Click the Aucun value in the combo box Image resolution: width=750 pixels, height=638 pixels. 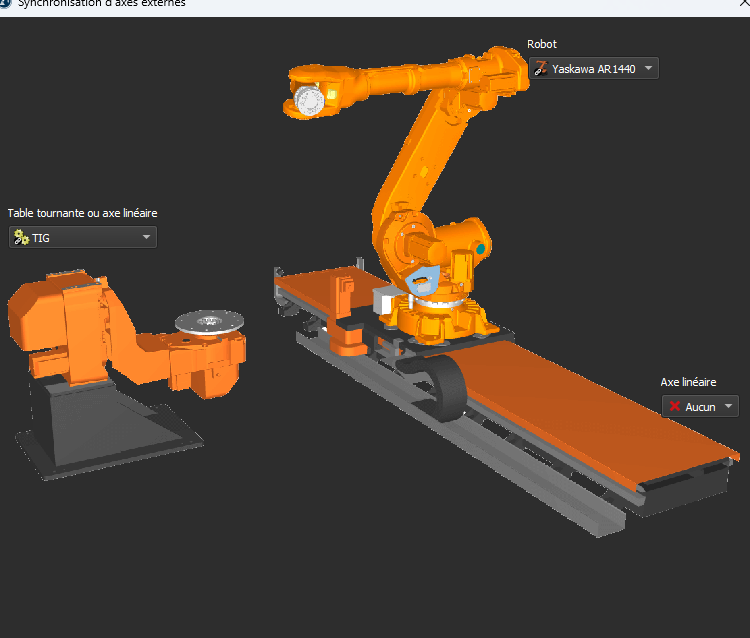pos(700,407)
